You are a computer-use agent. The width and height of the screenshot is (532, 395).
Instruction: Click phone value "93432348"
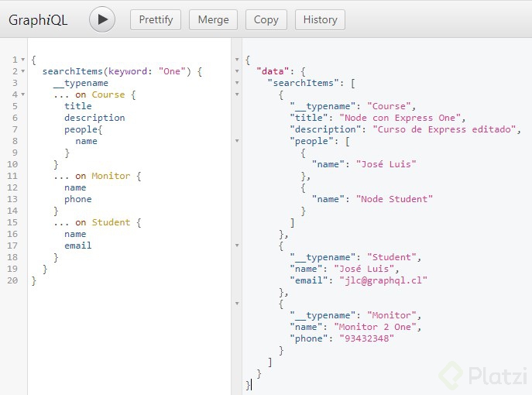click(367, 338)
